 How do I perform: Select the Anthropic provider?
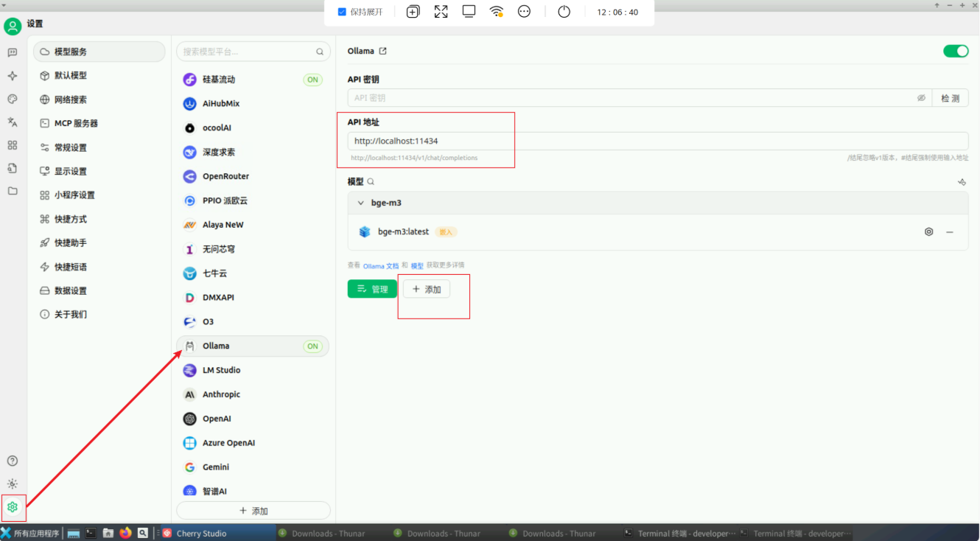[x=253, y=394]
